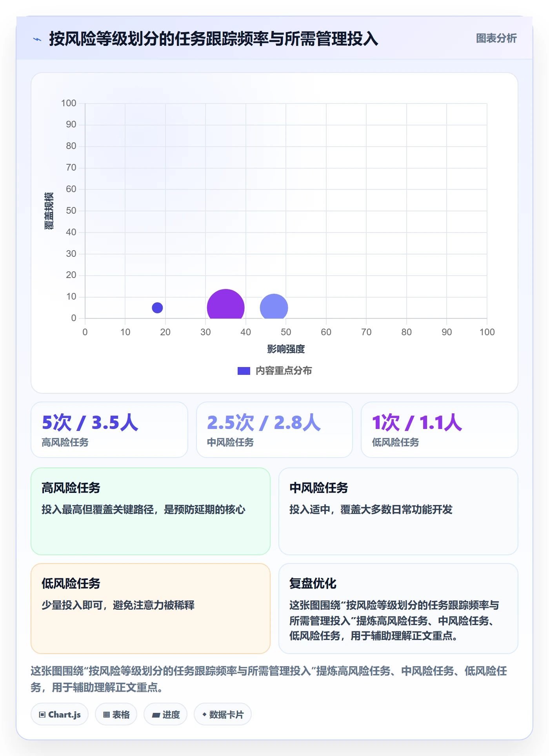Click the x-axis tick label 50
The width and height of the screenshot is (549, 756).
click(286, 332)
